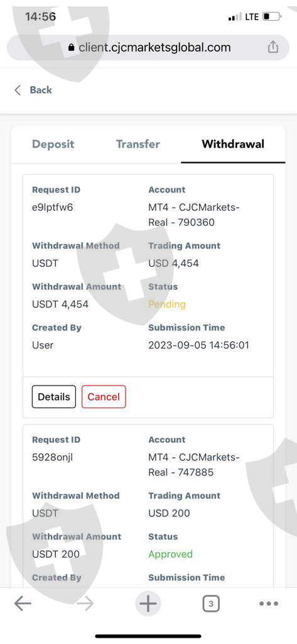Open a new tab with plus icon

coord(148,604)
